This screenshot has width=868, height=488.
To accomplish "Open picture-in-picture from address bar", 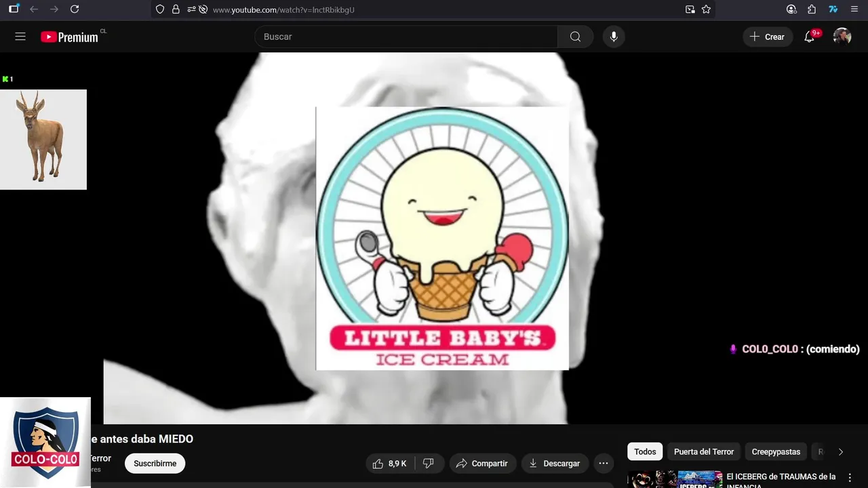I will 690,9.
